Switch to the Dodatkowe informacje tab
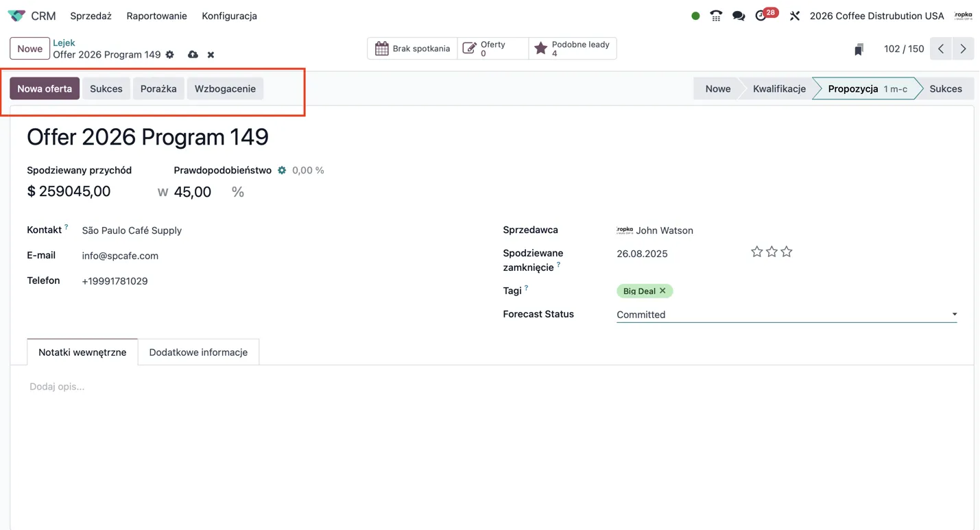 [x=198, y=352]
